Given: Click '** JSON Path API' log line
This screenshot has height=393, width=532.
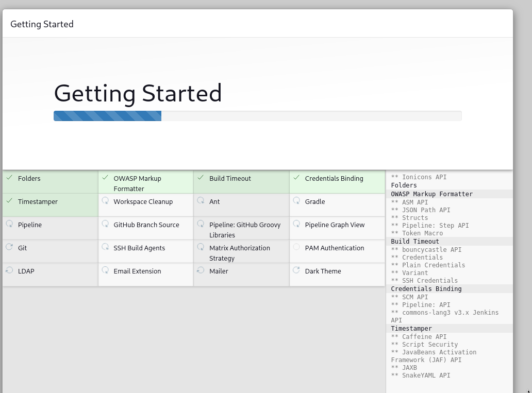Looking at the screenshot, I should 421,210.
